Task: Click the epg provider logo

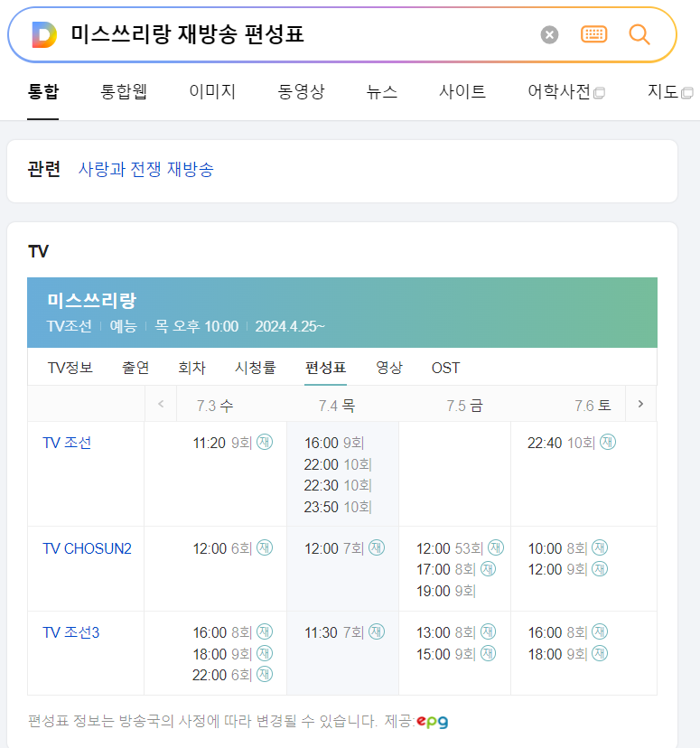Action: point(433,721)
